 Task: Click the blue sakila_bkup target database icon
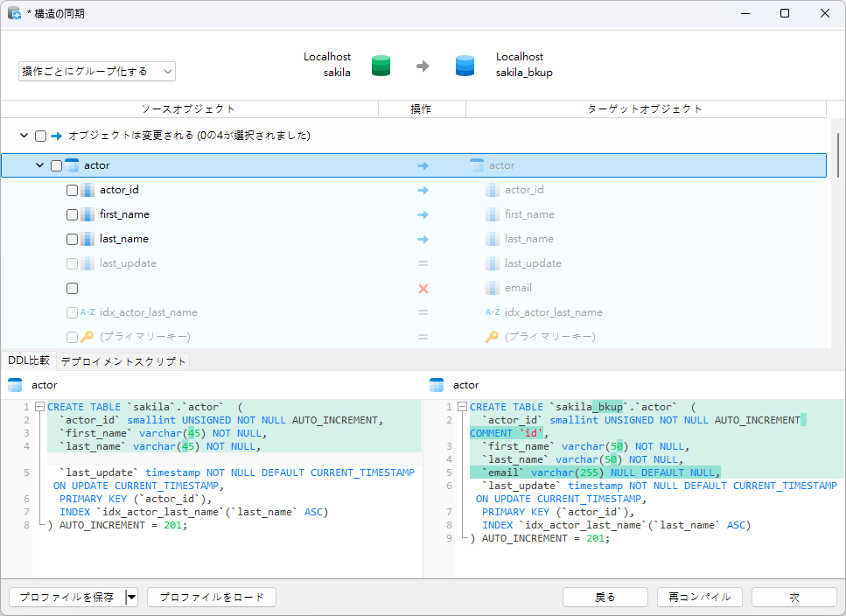[x=465, y=66]
